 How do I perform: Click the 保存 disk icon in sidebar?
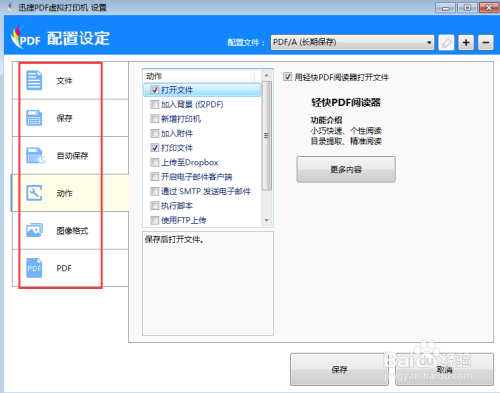click(x=34, y=118)
